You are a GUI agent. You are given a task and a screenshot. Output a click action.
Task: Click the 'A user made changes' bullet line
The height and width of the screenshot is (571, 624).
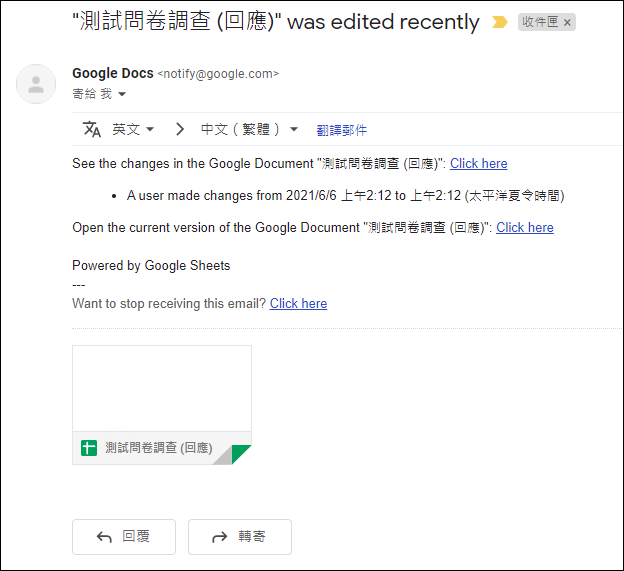(345, 195)
